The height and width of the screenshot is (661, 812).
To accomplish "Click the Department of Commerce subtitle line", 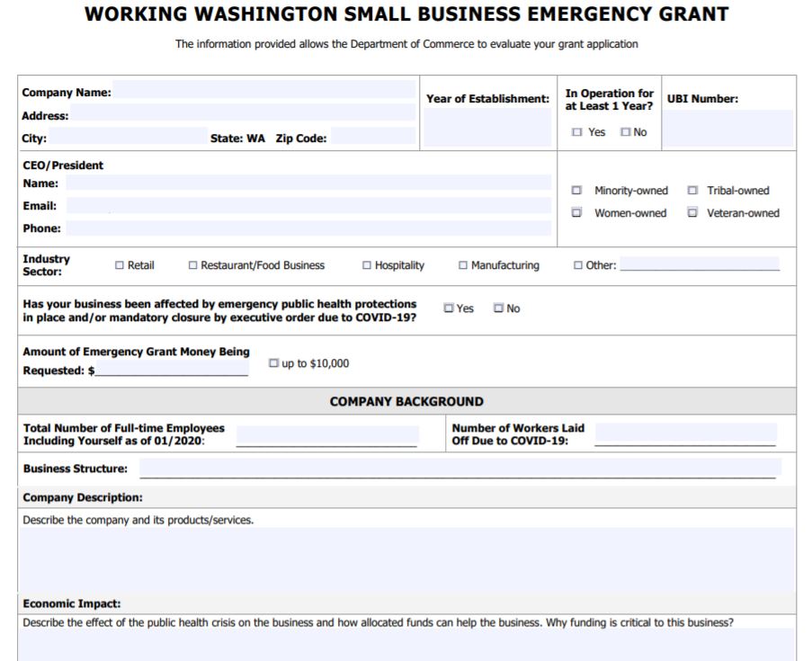I will pyautogui.click(x=406, y=44).
